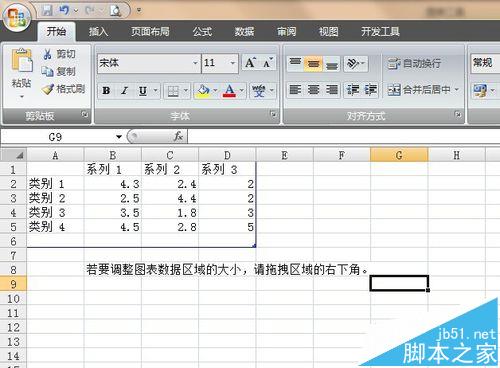Open the Fill Color dropdown arrow

pos(215,91)
